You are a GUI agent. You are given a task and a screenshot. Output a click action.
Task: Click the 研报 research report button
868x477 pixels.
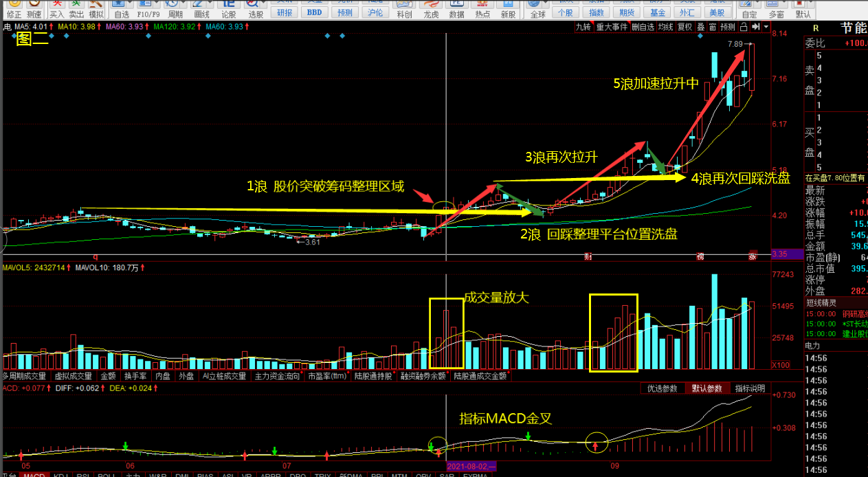[283, 12]
